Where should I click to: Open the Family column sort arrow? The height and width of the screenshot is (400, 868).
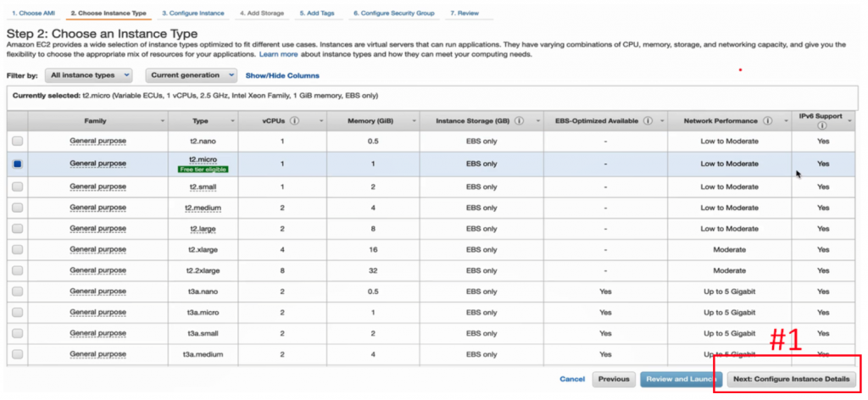[162, 121]
